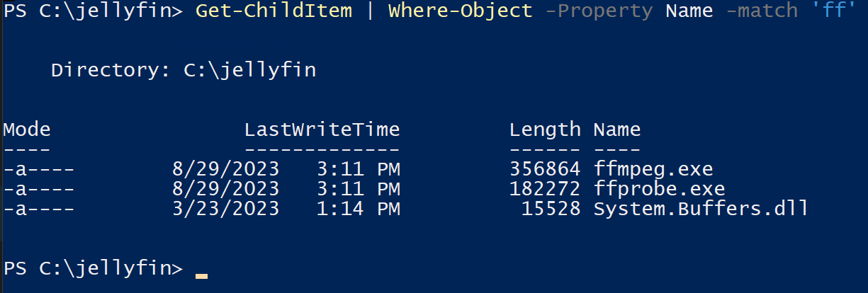The width and height of the screenshot is (868, 293).
Task: Click the 182272 file length value
Action: pyautogui.click(x=545, y=190)
